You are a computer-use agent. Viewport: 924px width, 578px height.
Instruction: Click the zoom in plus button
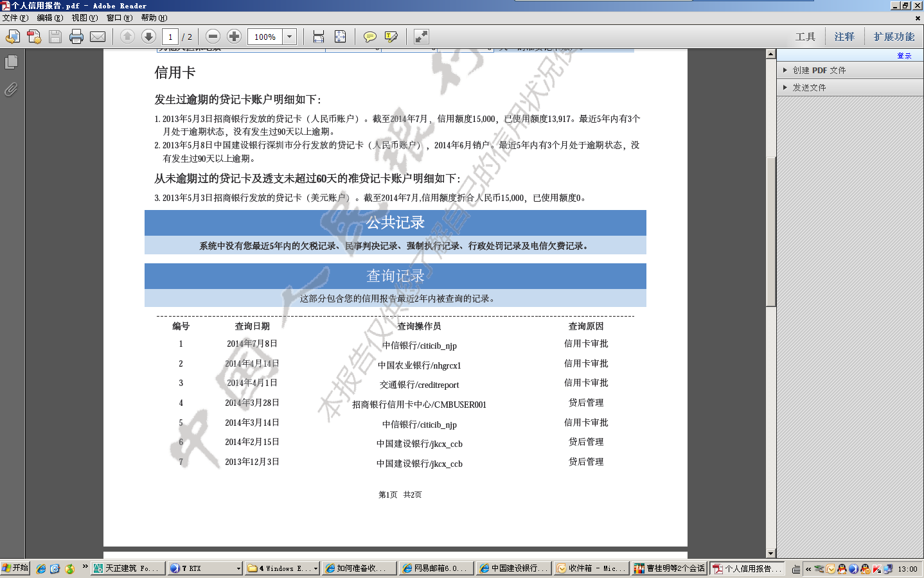click(x=235, y=37)
